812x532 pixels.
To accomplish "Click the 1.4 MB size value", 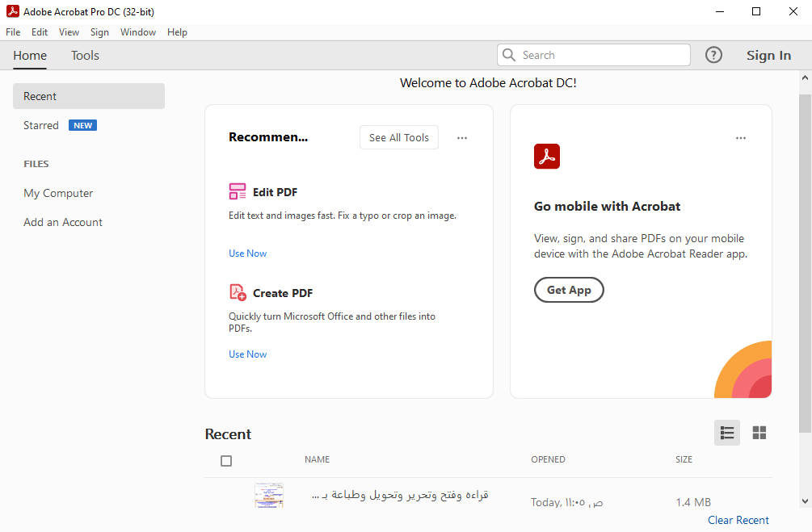I will click(693, 502).
